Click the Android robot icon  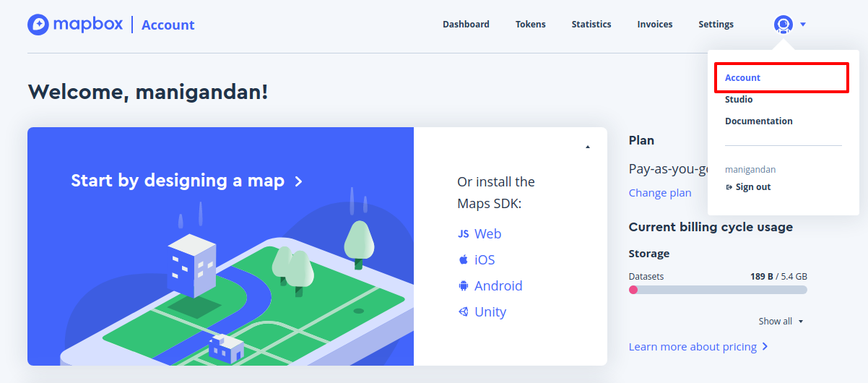(x=464, y=285)
